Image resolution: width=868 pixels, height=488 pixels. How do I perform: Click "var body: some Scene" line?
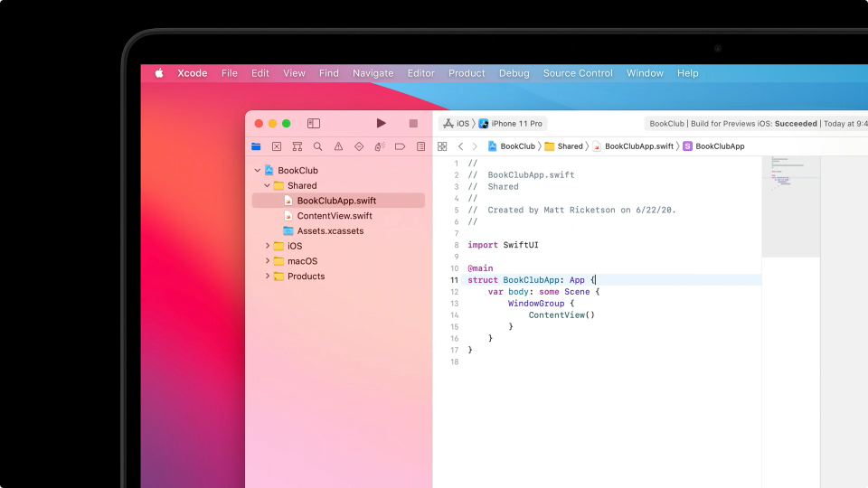(543, 292)
